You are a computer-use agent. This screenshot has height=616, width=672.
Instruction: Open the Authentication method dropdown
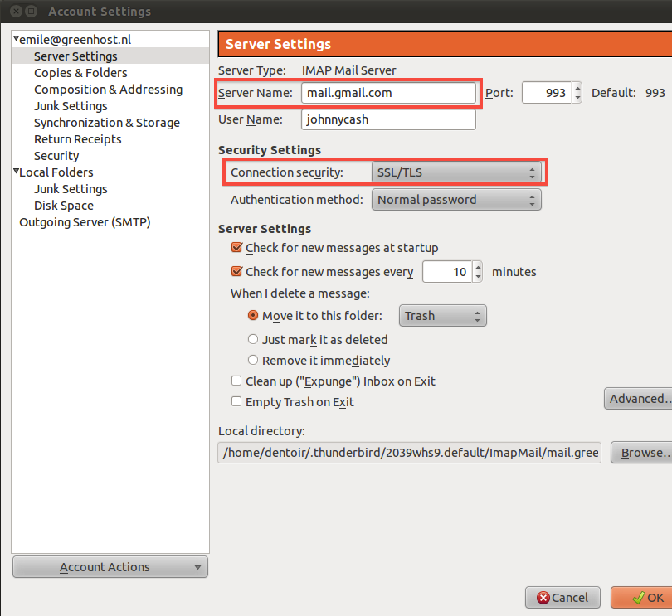click(455, 200)
